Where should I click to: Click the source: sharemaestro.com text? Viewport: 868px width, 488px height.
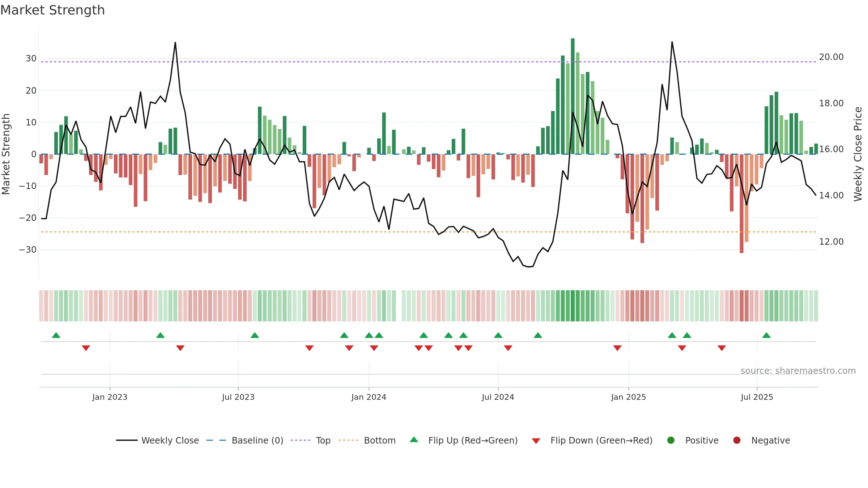pyautogui.click(x=798, y=371)
